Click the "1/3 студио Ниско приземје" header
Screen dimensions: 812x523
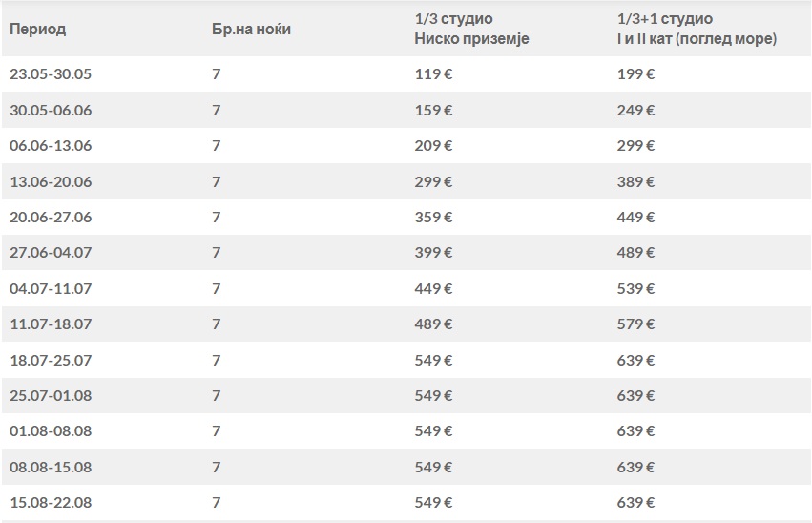(471, 29)
